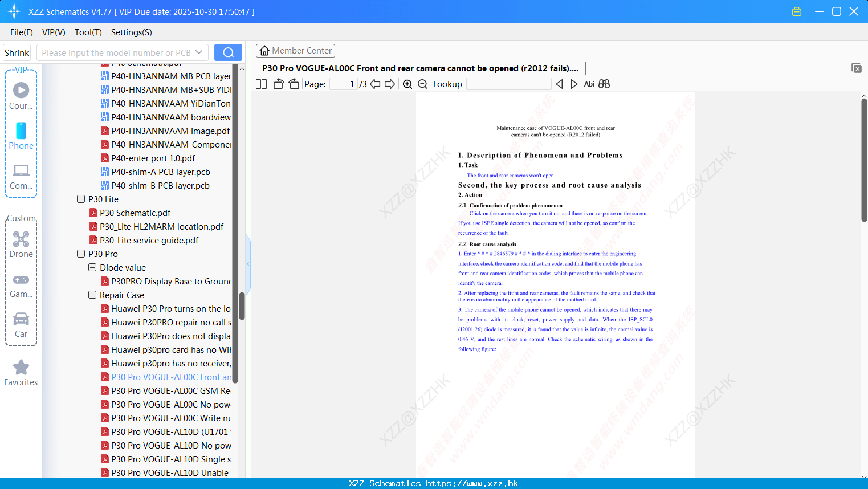The width and height of the screenshot is (868, 489).
Task: Open P30_Lite service guide.pdf
Action: click(144, 240)
